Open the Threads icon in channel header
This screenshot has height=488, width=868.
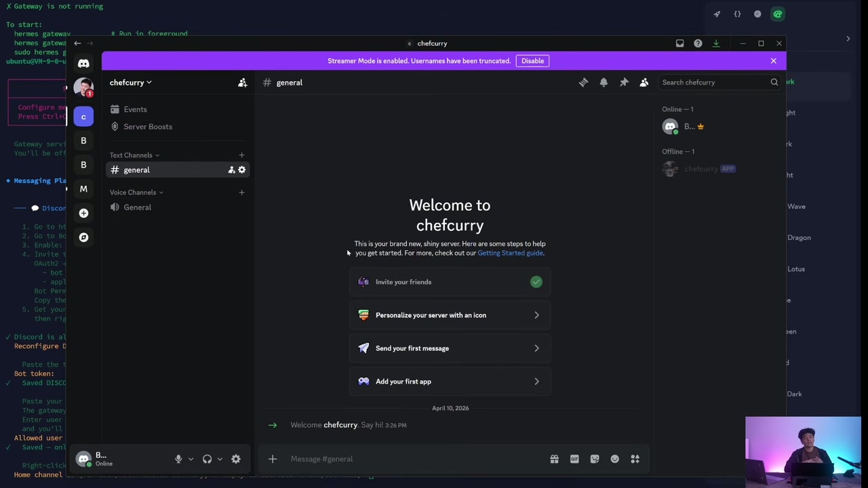[x=583, y=83]
